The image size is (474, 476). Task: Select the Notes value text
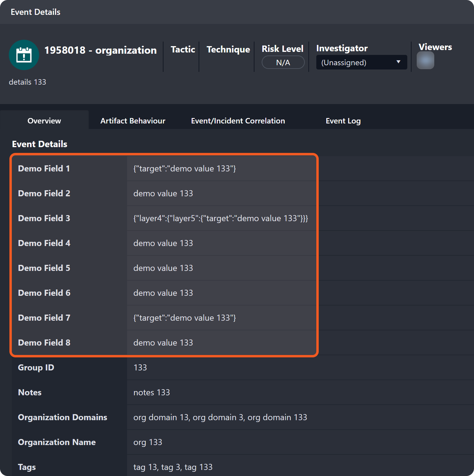tap(152, 393)
